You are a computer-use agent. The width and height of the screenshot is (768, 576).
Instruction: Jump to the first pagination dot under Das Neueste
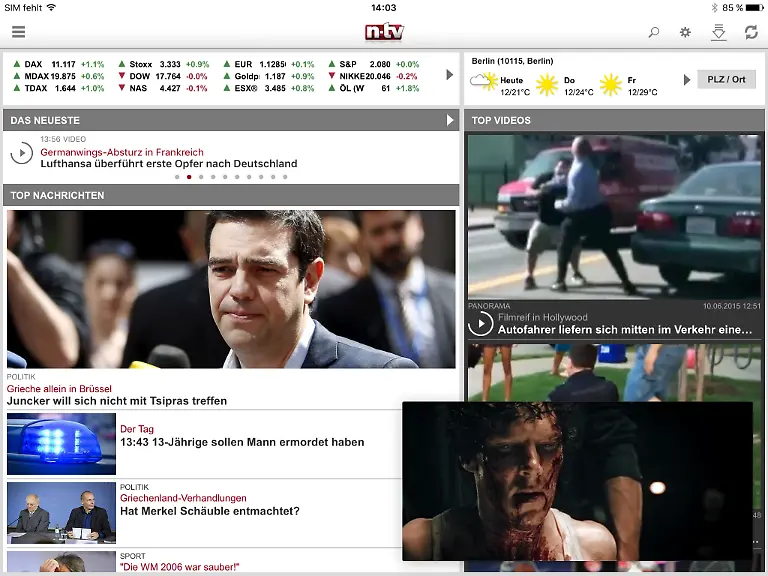pos(177,177)
